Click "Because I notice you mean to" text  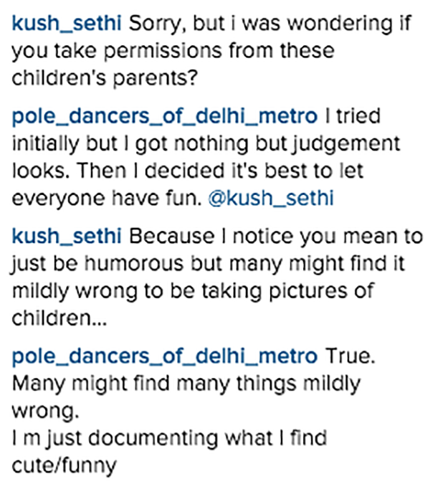click(x=276, y=237)
